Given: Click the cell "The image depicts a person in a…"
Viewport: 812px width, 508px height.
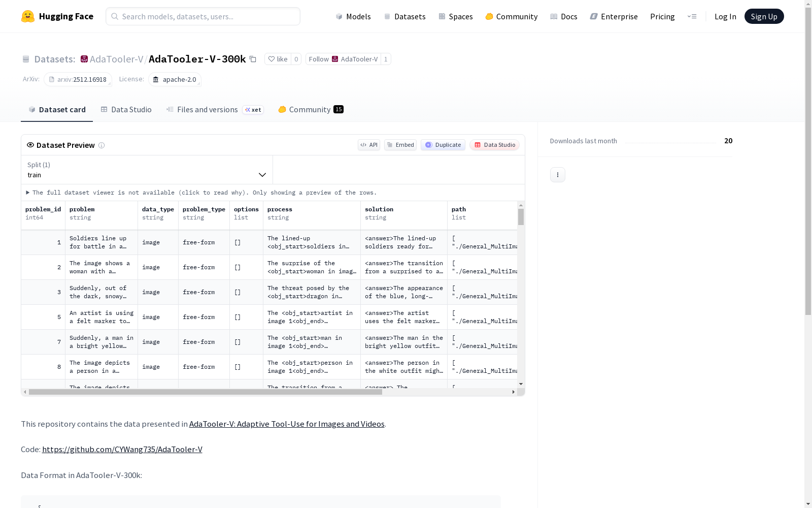Looking at the screenshot, I should pos(101,367).
